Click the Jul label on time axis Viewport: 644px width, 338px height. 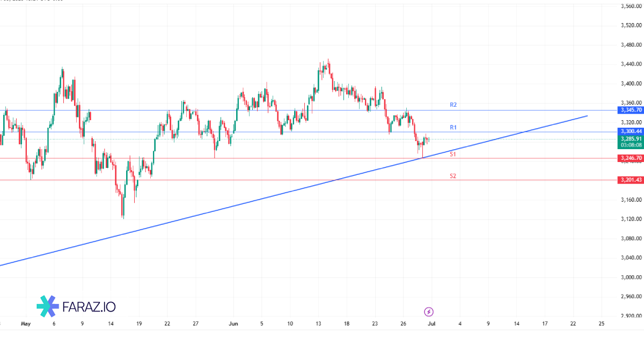[x=431, y=324]
